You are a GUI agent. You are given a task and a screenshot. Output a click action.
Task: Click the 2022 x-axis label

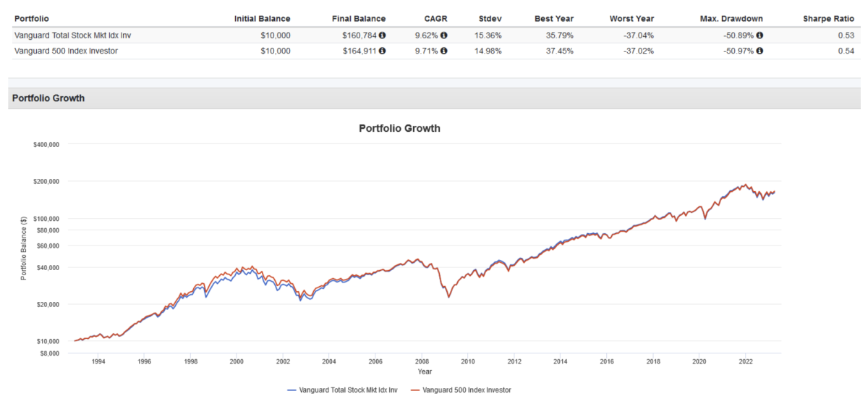coord(745,361)
